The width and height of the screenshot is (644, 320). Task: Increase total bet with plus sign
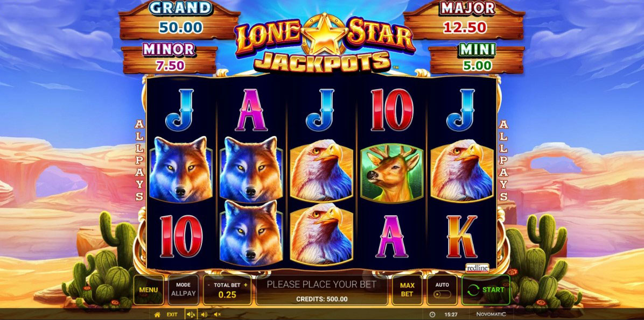246,285
